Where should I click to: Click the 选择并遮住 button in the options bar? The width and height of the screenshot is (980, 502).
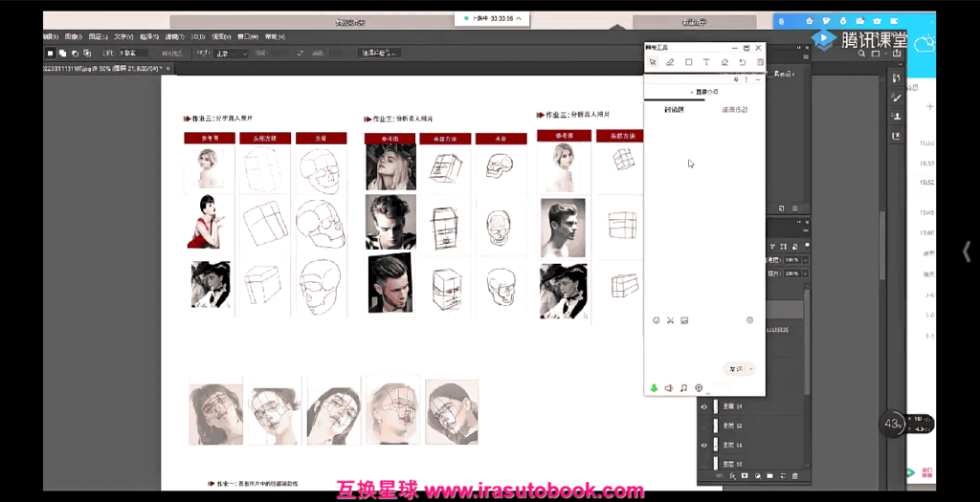click(x=379, y=54)
